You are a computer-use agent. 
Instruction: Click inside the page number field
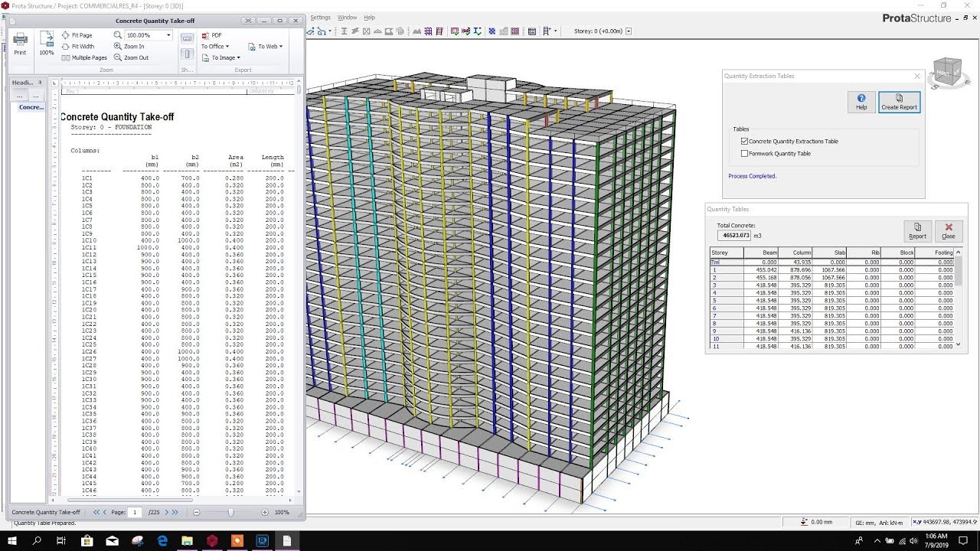coord(135,512)
